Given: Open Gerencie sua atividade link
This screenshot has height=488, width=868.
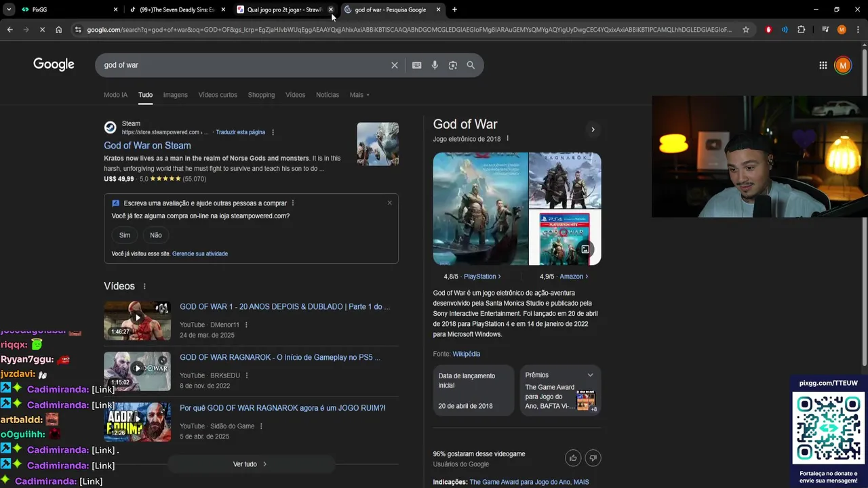Looking at the screenshot, I should 200,253.
